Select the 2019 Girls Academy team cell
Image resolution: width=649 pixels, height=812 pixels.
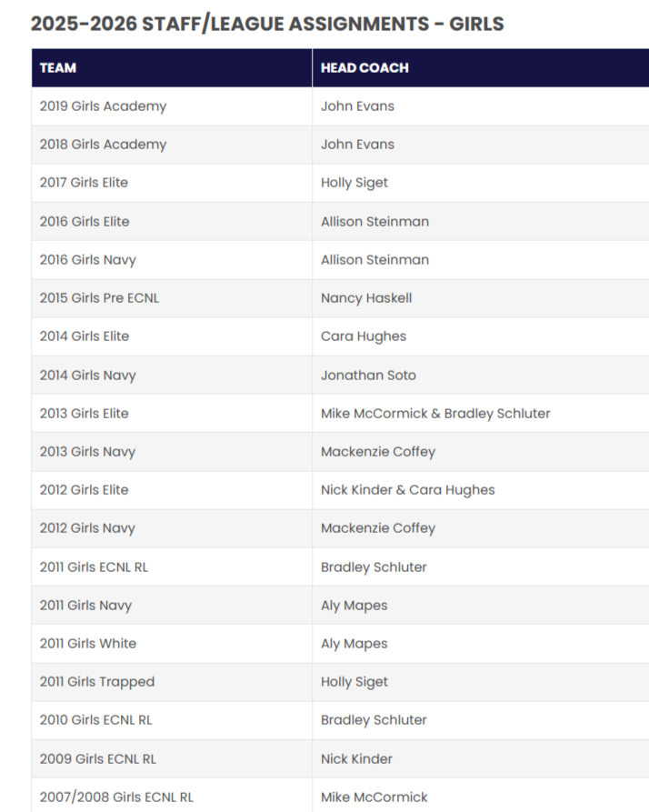pos(172,106)
